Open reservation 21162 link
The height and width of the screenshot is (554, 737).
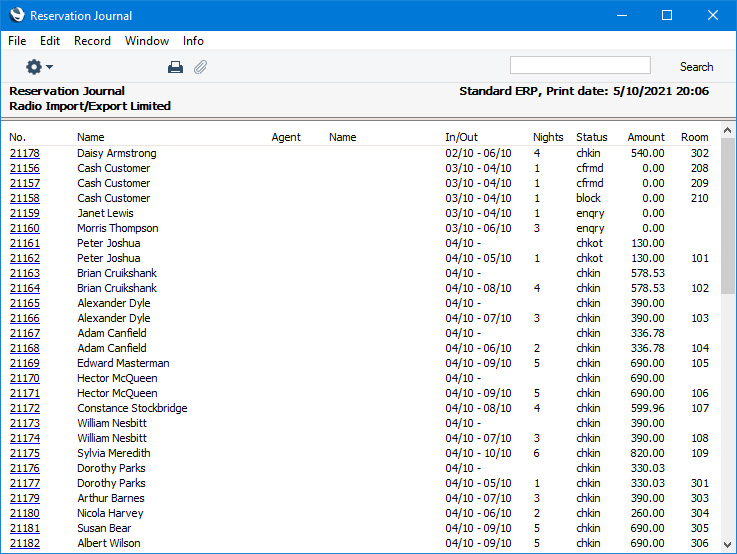coord(25,258)
